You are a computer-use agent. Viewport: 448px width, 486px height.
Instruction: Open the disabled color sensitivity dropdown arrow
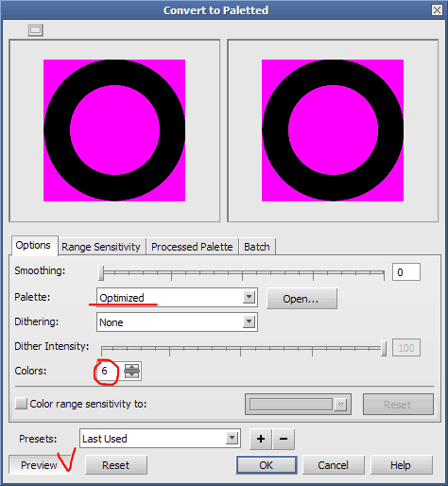point(340,405)
